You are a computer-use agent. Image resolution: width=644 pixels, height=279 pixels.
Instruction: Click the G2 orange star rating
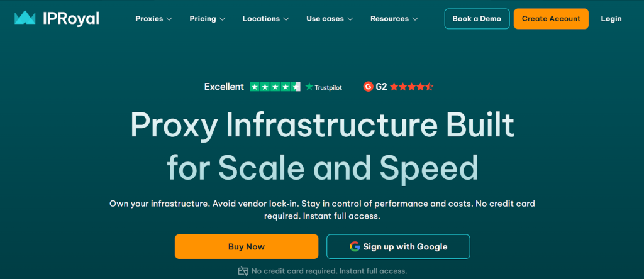click(x=411, y=87)
